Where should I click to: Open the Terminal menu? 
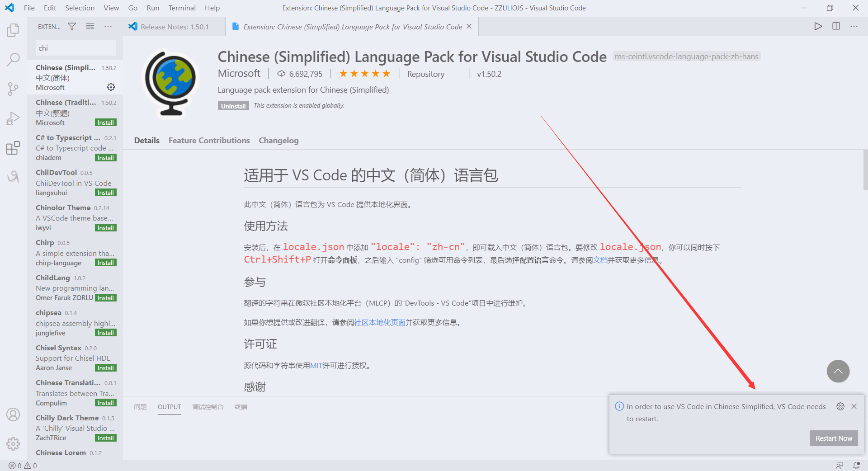point(182,8)
